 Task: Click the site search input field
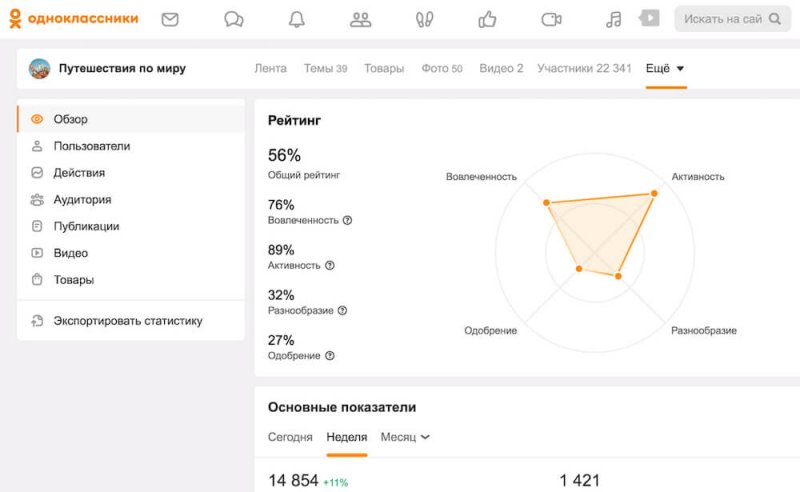[726, 19]
